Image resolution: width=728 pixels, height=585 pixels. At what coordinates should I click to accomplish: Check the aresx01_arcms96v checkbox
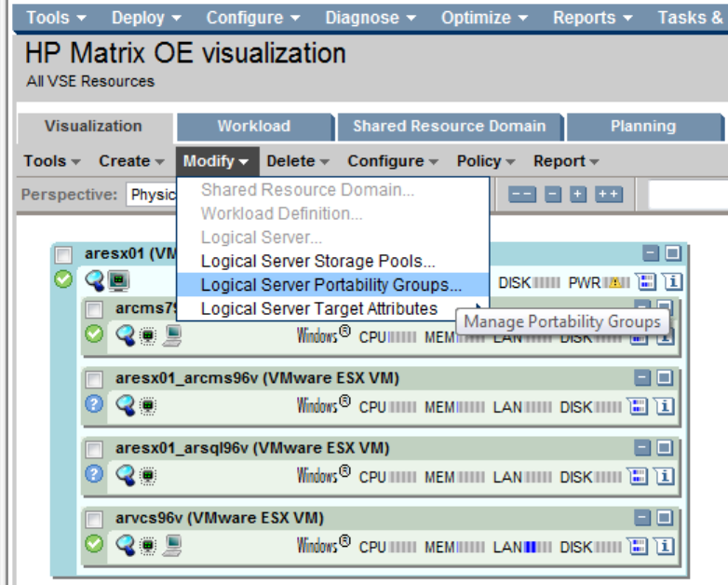(94, 378)
